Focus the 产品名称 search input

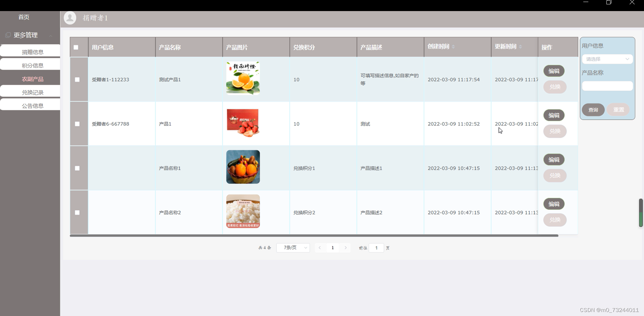click(607, 86)
